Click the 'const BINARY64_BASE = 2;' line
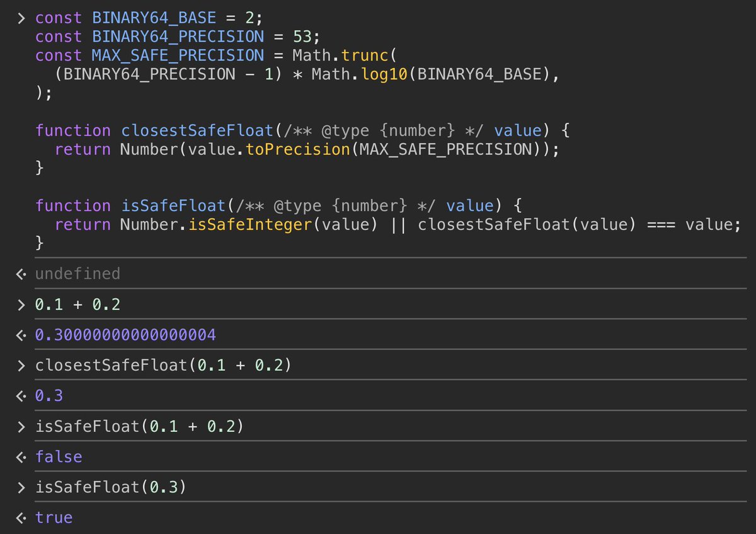This screenshot has height=534, width=756. click(149, 18)
